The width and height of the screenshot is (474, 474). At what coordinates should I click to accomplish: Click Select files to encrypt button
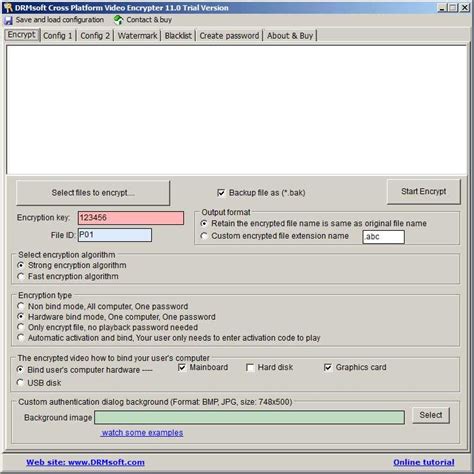pos(93,193)
